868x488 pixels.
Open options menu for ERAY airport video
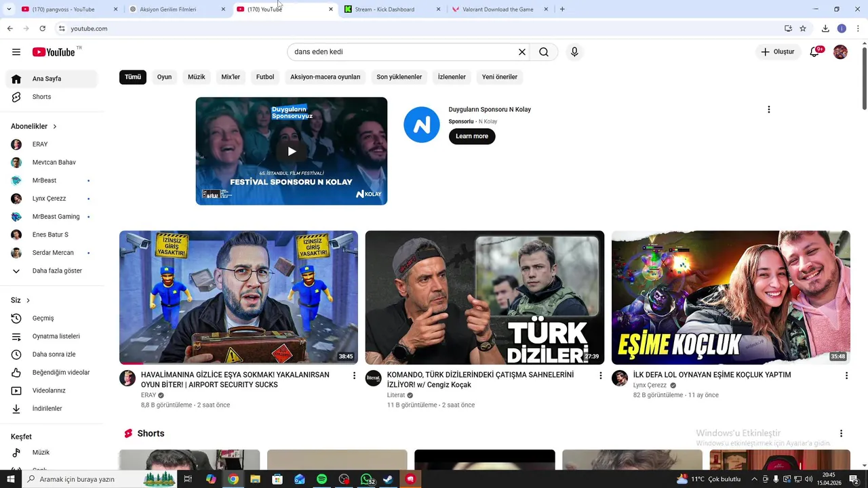354,375
